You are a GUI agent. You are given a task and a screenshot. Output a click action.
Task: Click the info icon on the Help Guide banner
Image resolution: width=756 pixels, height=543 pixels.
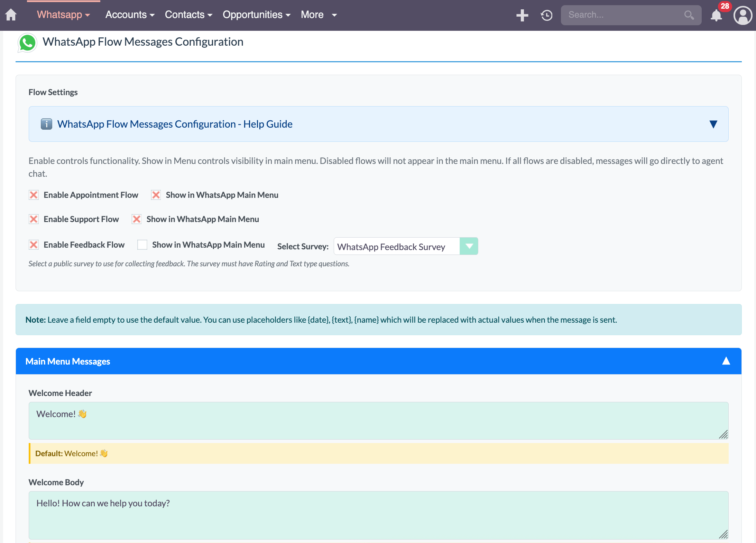46,124
